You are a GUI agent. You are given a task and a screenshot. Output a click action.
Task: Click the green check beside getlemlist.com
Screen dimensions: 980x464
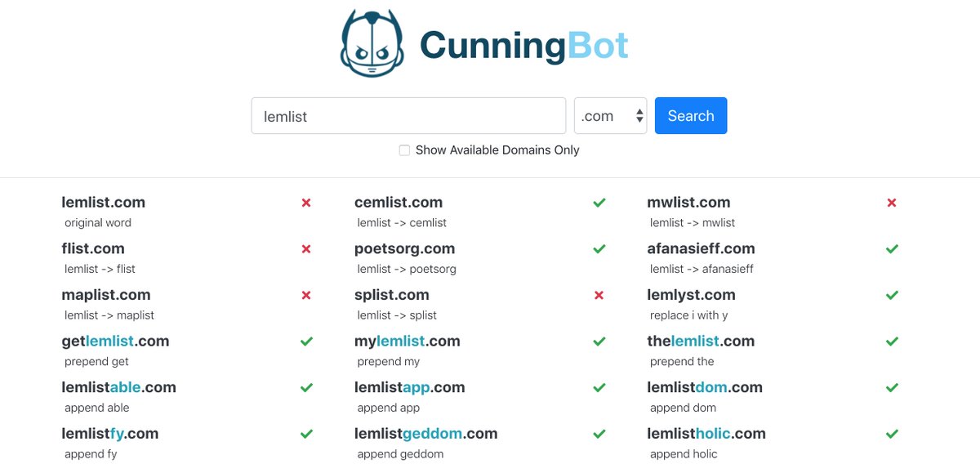click(x=306, y=341)
